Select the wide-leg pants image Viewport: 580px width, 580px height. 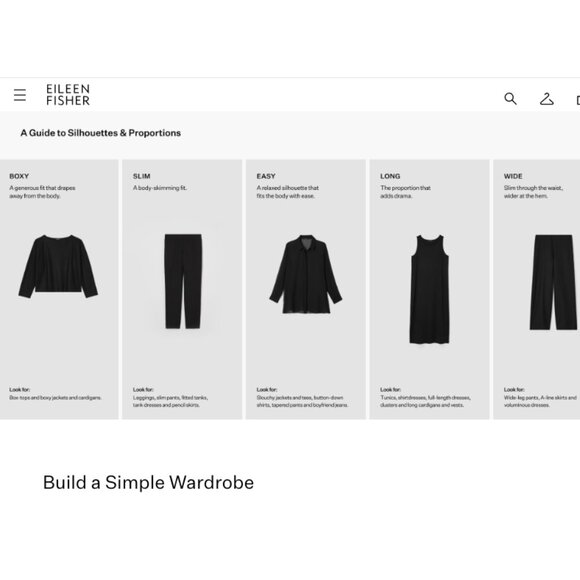[553, 282]
